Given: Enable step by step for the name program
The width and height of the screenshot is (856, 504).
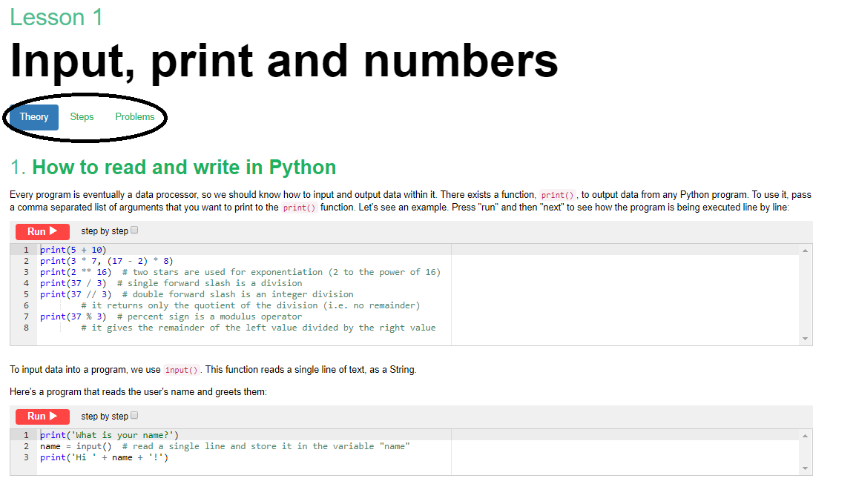Looking at the screenshot, I should coord(134,416).
